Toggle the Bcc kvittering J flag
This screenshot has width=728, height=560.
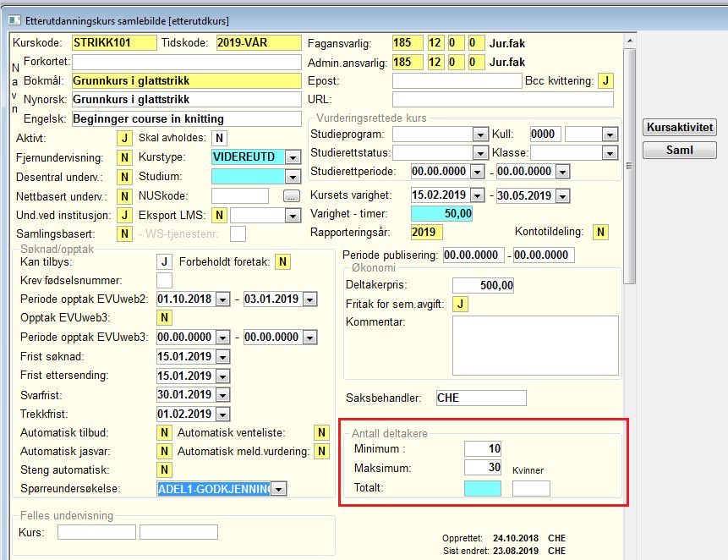pos(605,81)
